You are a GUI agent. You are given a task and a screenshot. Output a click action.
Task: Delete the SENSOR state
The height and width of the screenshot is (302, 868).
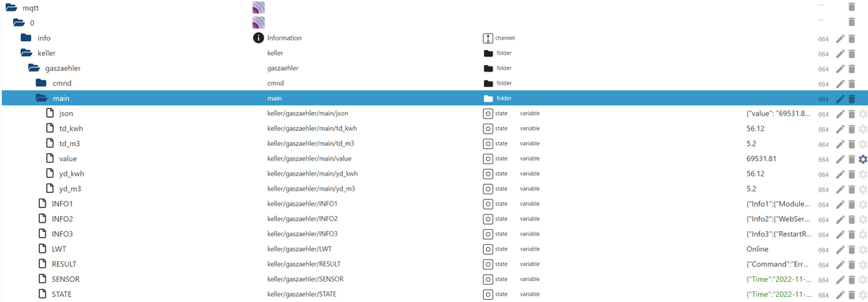coord(851,279)
